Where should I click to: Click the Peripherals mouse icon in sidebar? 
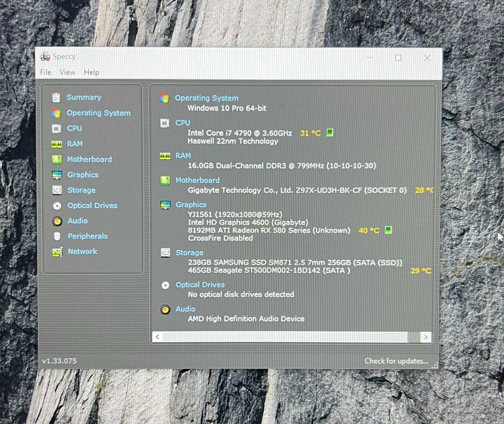pyautogui.click(x=57, y=236)
